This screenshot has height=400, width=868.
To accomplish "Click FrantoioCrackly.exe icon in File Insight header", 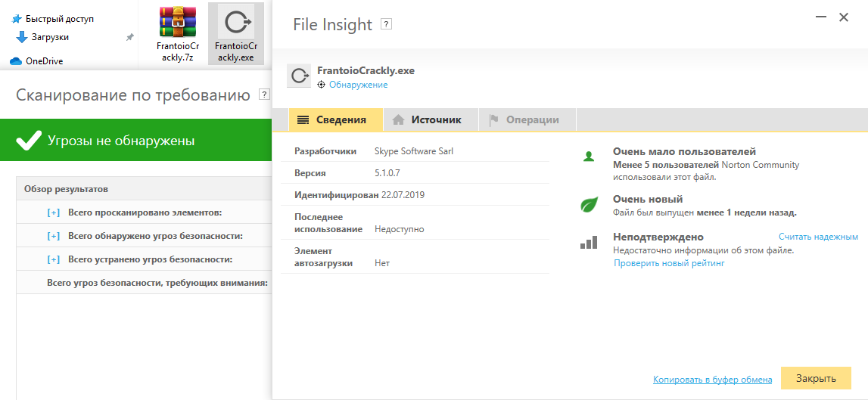I will [x=299, y=76].
